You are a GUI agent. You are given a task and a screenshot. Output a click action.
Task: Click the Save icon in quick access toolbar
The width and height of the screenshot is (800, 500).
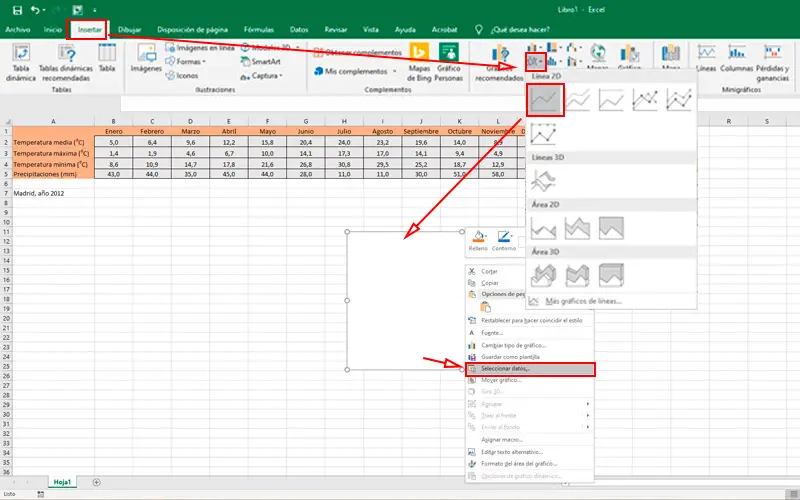click(17, 10)
